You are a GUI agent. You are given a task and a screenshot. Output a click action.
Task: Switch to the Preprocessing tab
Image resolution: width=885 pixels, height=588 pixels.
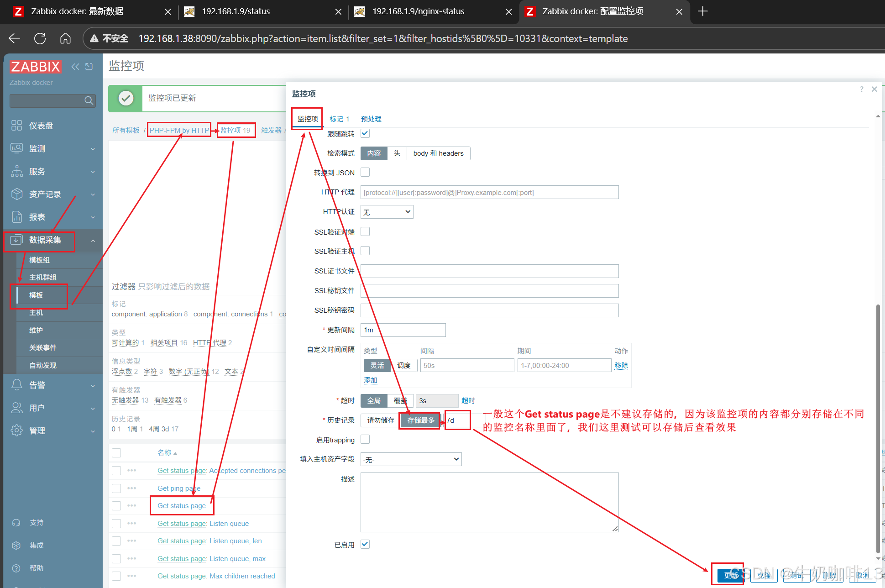(x=371, y=119)
